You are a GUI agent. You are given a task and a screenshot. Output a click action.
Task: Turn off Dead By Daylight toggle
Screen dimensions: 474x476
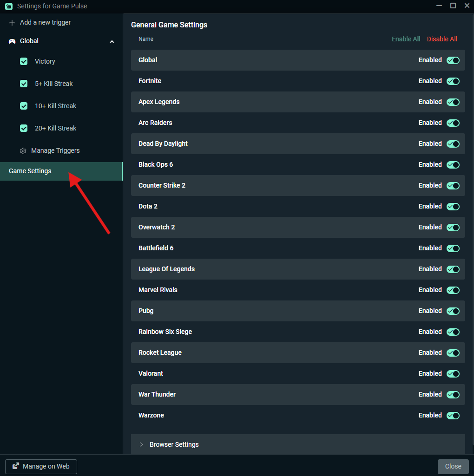(x=453, y=144)
